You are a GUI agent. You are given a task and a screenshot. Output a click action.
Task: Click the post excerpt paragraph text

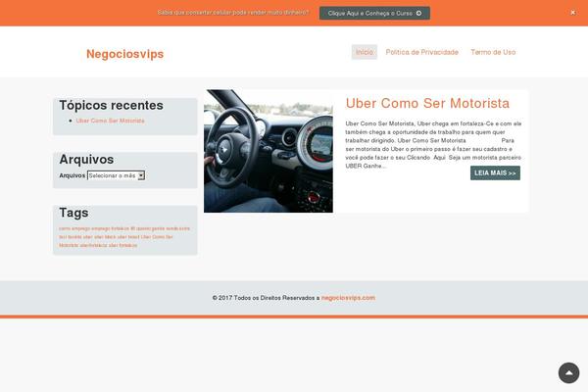click(433, 144)
